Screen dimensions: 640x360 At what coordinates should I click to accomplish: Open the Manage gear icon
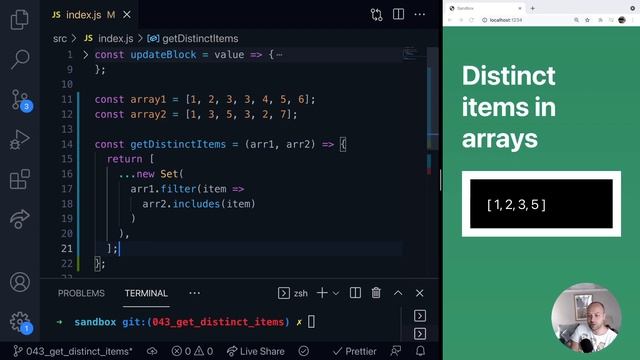[20, 322]
